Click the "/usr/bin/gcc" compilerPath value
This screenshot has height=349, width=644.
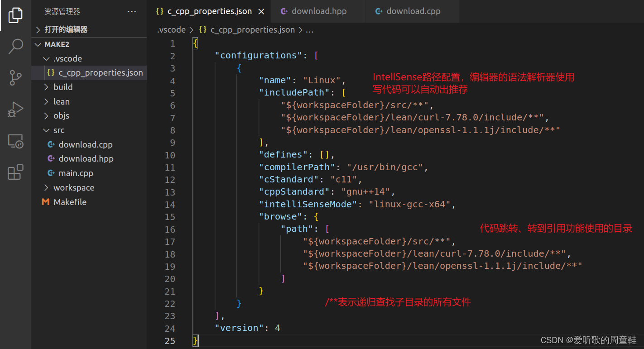pos(385,167)
